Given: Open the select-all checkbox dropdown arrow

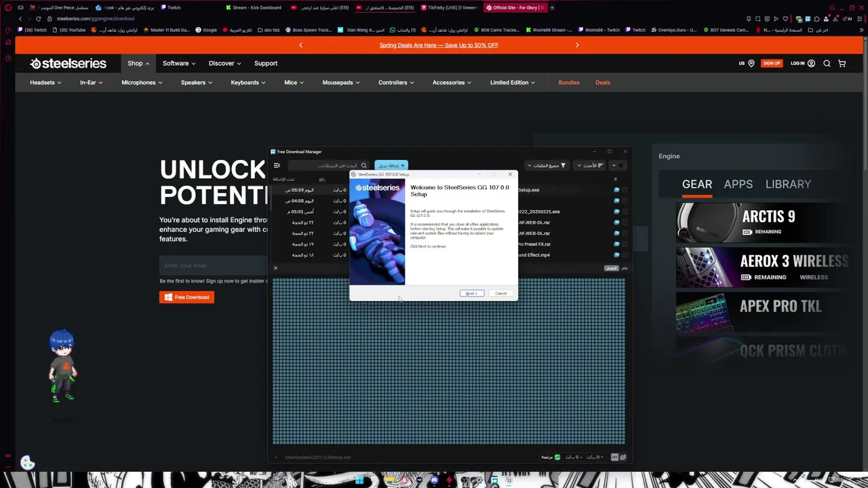Looking at the screenshot, I should (x=614, y=165).
